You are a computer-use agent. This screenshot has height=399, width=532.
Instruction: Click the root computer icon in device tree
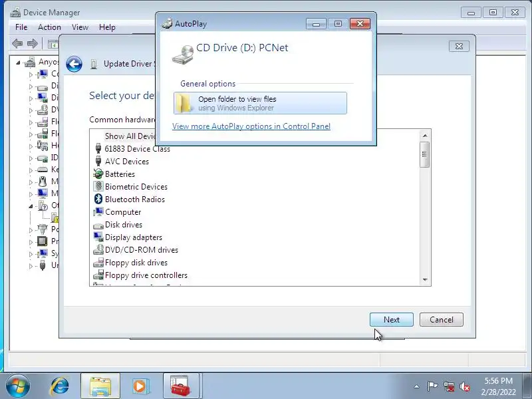[30, 62]
